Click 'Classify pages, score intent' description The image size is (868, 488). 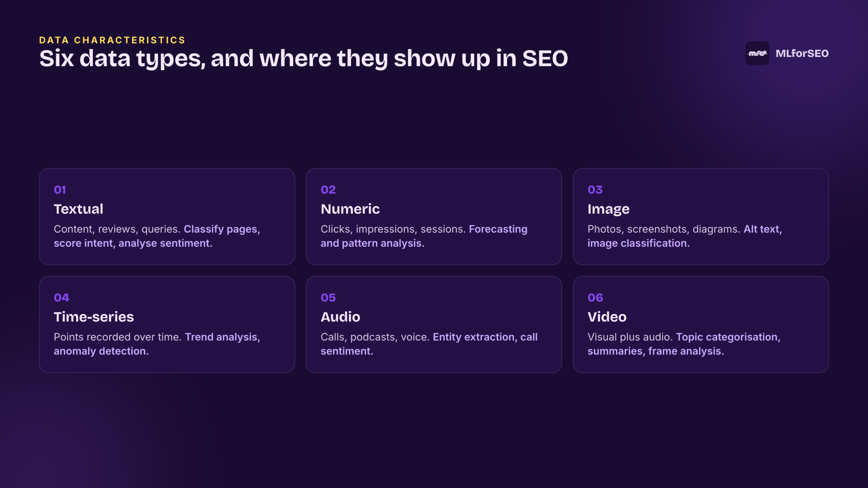point(157,236)
